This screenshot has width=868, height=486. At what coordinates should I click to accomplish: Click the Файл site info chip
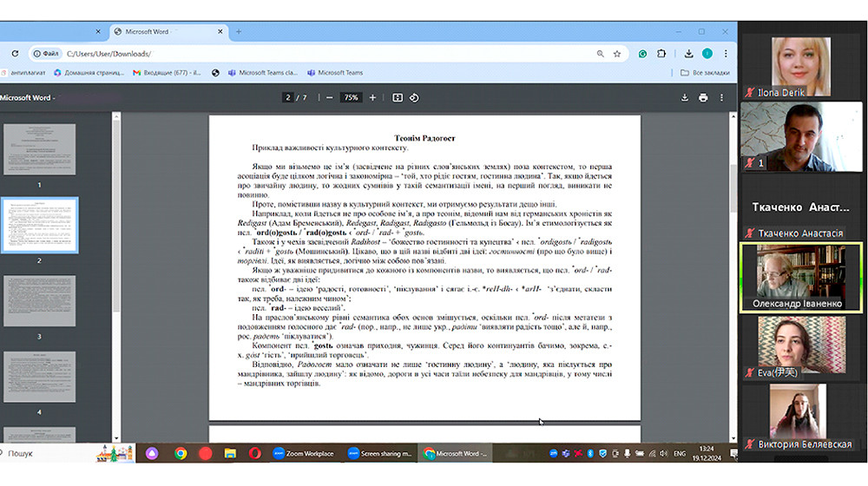pyautogui.click(x=45, y=54)
